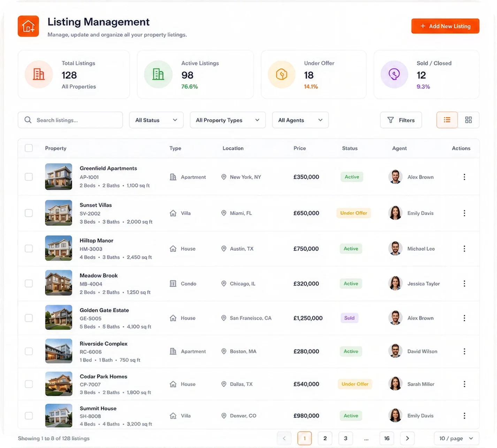Open Greenfield Apartments property thumbnail
Screen dimensions: 497x448
59,177
